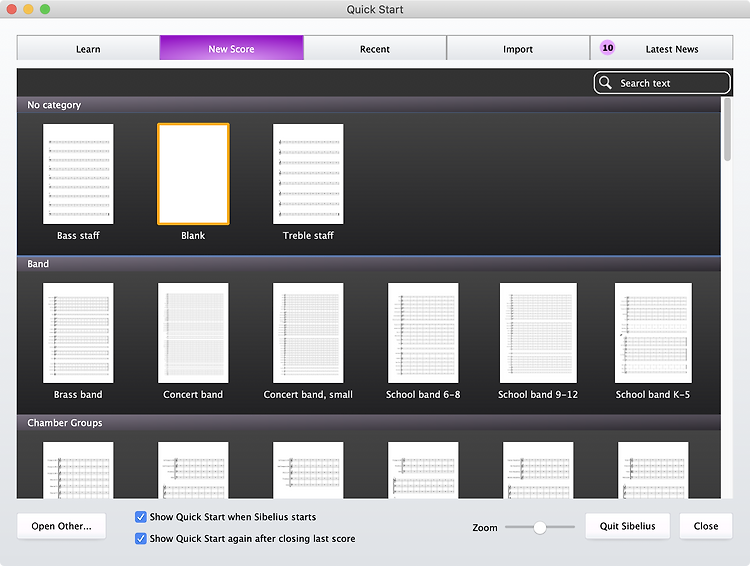Select the Treble staff template
Viewport: 750px width, 566px height.
pyautogui.click(x=308, y=174)
